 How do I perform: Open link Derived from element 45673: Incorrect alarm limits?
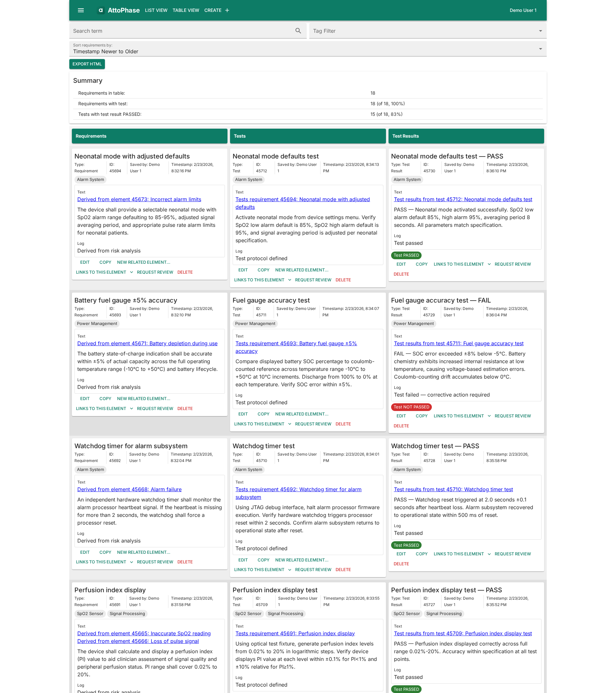[x=139, y=199]
